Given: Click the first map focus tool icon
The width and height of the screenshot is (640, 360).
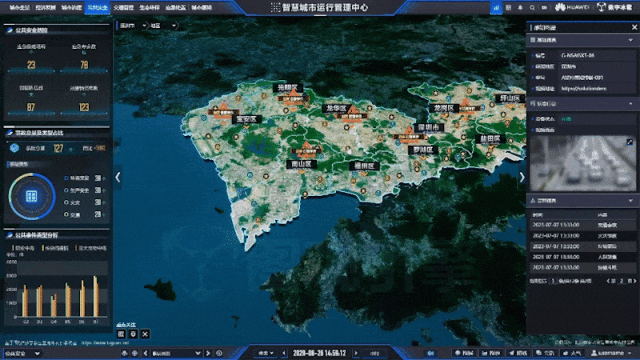Looking at the screenshot, I should click(121, 334).
